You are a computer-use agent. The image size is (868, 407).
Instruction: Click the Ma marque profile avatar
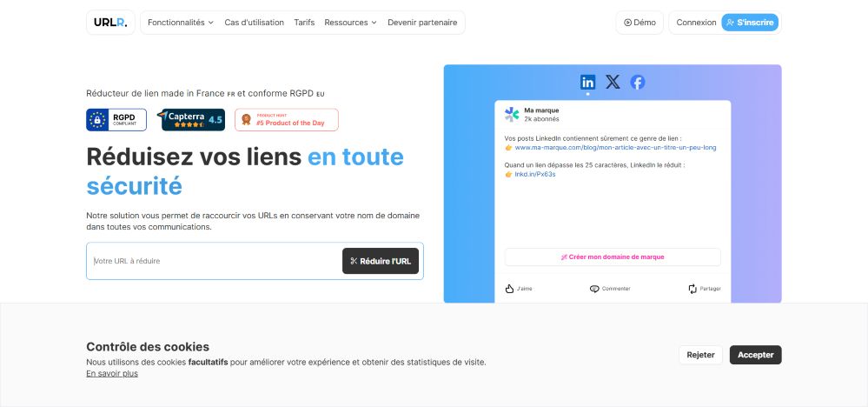click(x=512, y=115)
